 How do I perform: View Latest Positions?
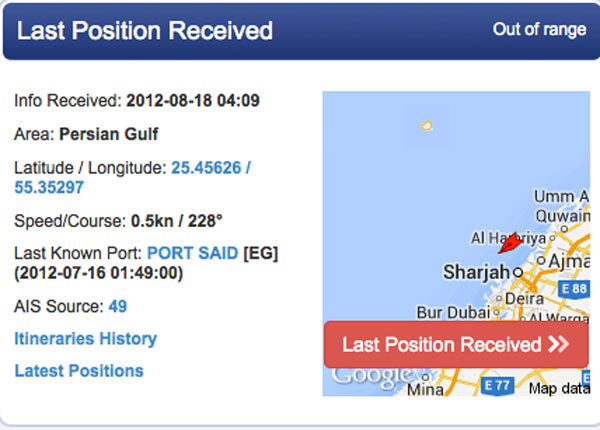coord(79,371)
